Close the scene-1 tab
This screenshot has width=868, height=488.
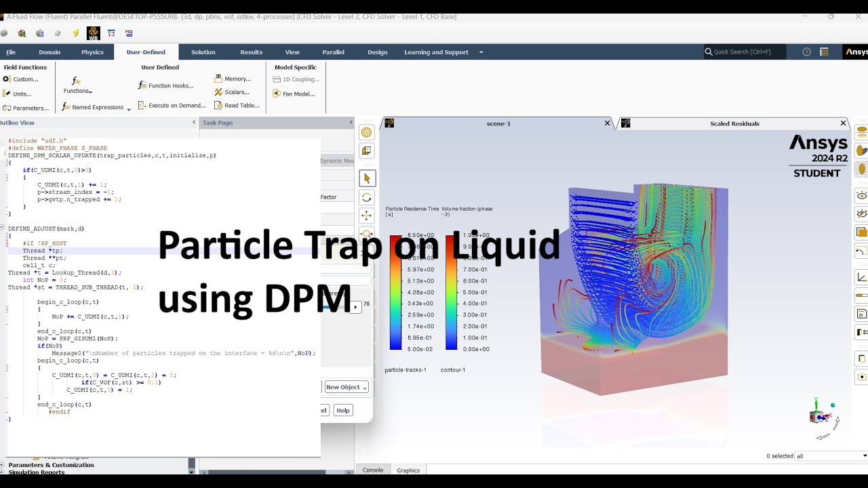point(608,123)
